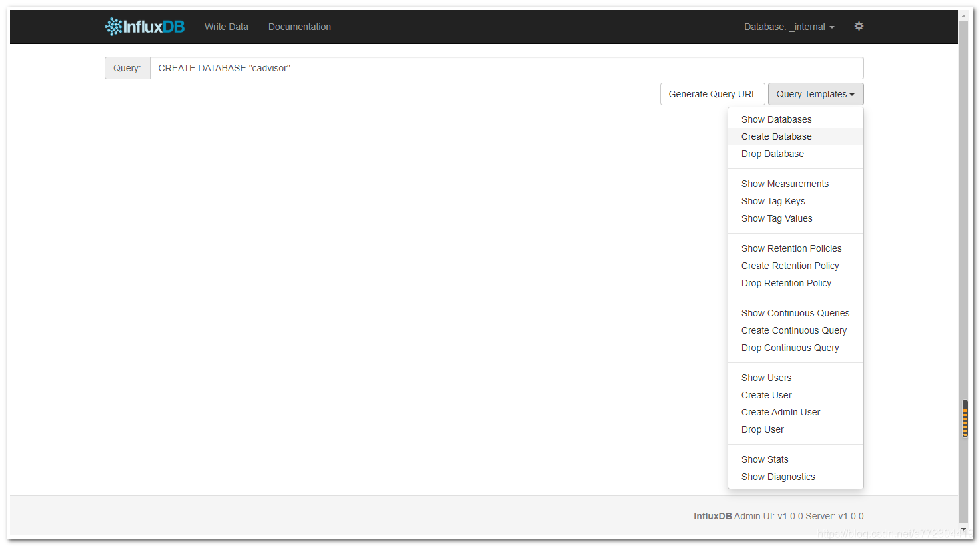Screen dimensions: 980x546
Task: Click the InfluxDB logo
Action: pyautogui.click(x=145, y=27)
